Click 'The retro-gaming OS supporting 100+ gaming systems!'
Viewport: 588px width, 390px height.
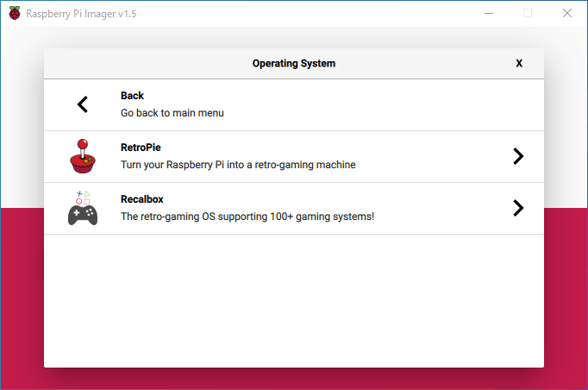pyautogui.click(x=247, y=217)
